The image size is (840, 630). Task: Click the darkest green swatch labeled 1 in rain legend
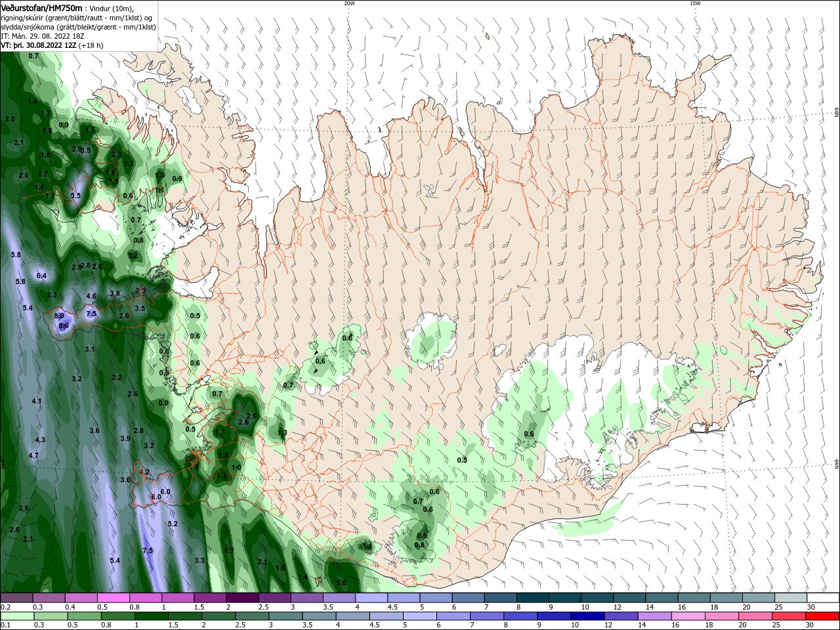coord(152,616)
